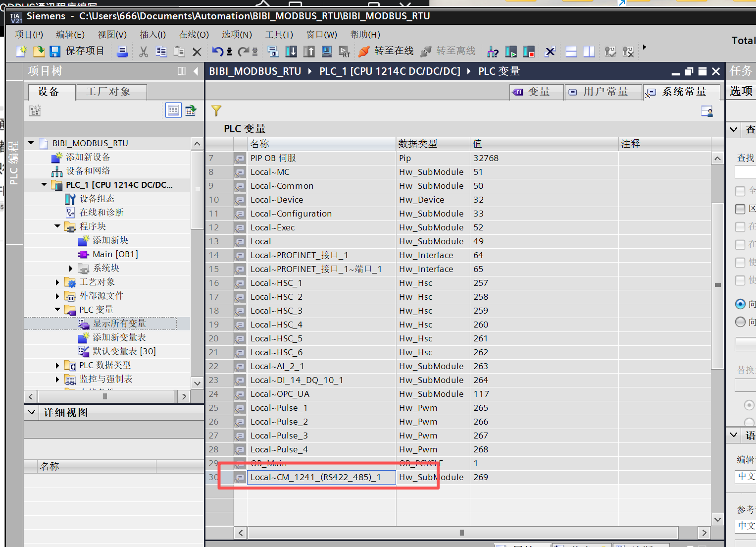
Task: Delete with the X toolbar icon
Action: 197,52
